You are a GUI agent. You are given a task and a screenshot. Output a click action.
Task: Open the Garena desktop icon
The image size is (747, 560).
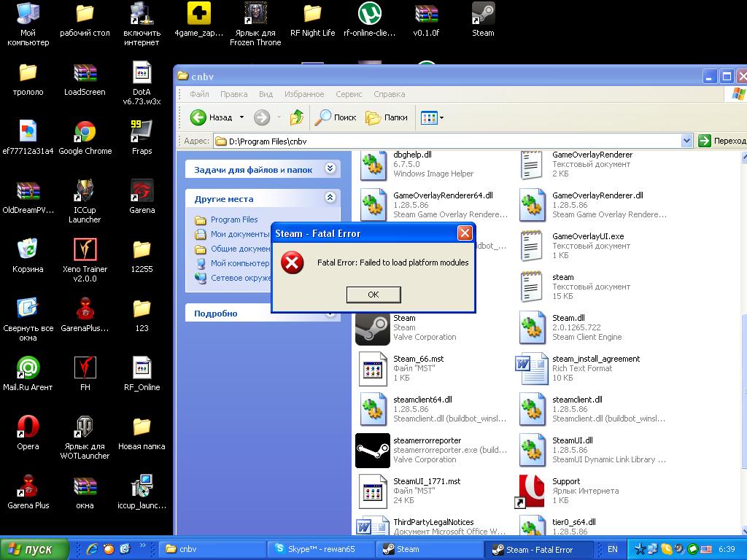142,197
